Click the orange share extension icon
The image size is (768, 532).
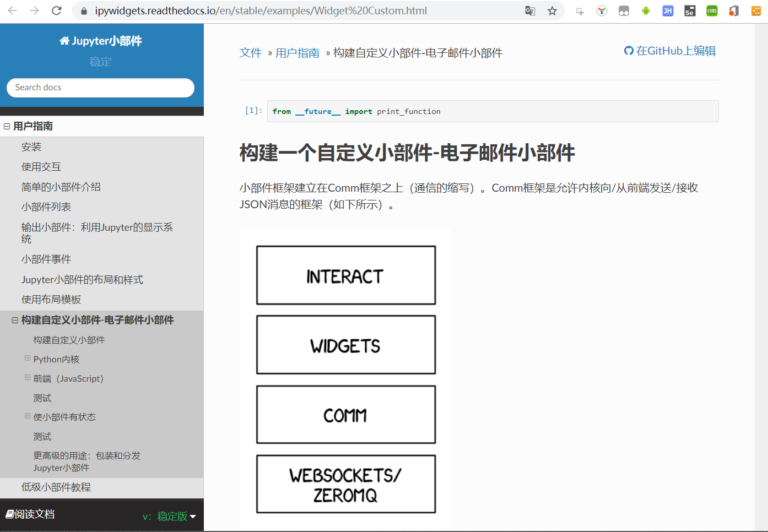point(755,10)
